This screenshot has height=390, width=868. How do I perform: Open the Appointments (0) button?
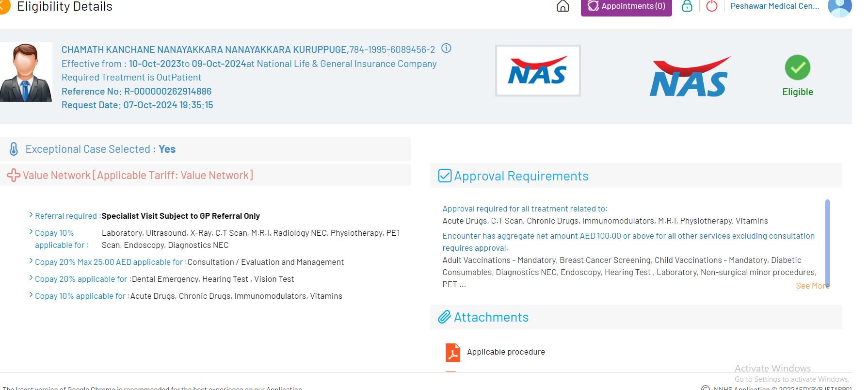point(626,6)
